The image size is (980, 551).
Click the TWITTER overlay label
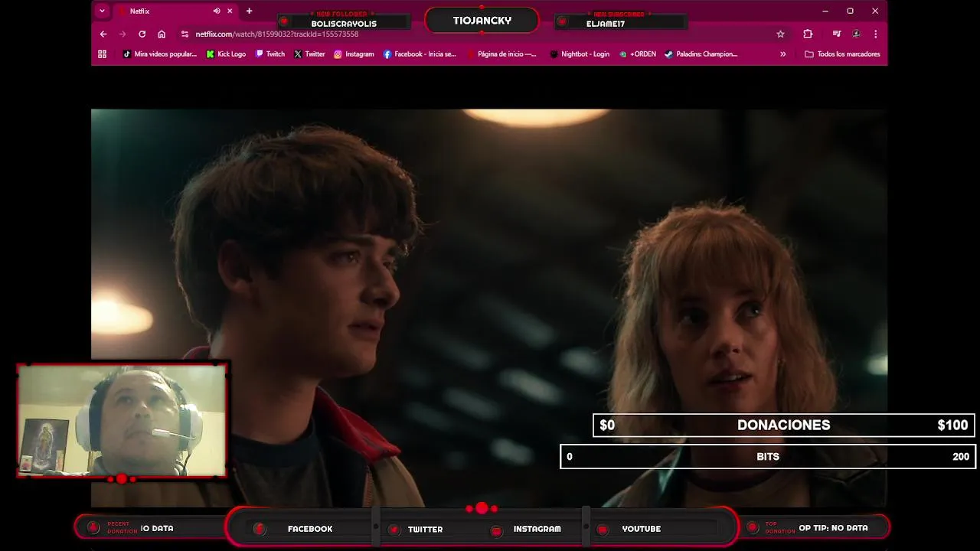click(x=425, y=529)
